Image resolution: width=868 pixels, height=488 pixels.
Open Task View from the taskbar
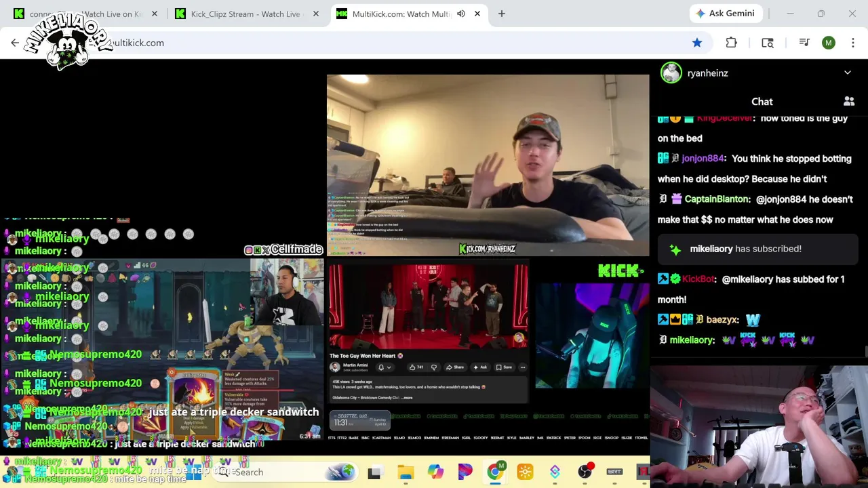pyautogui.click(x=374, y=472)
